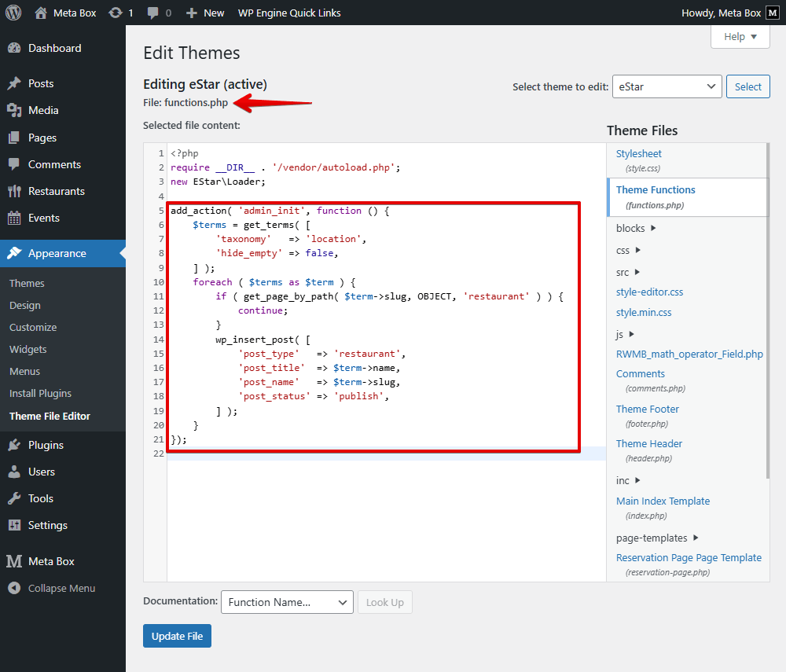Screen dimensions: 786x672
Task: Open the Function Name documentation dropdown
Action: coord(287,602)
